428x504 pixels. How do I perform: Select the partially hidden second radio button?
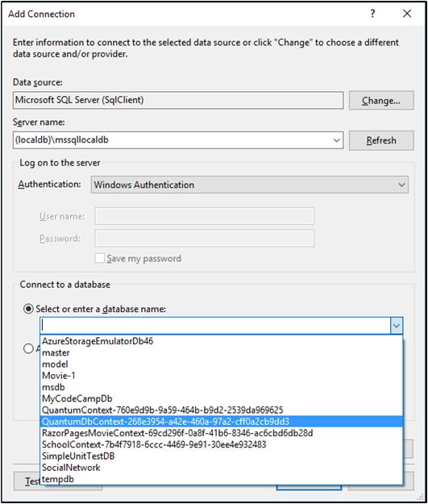28,348
